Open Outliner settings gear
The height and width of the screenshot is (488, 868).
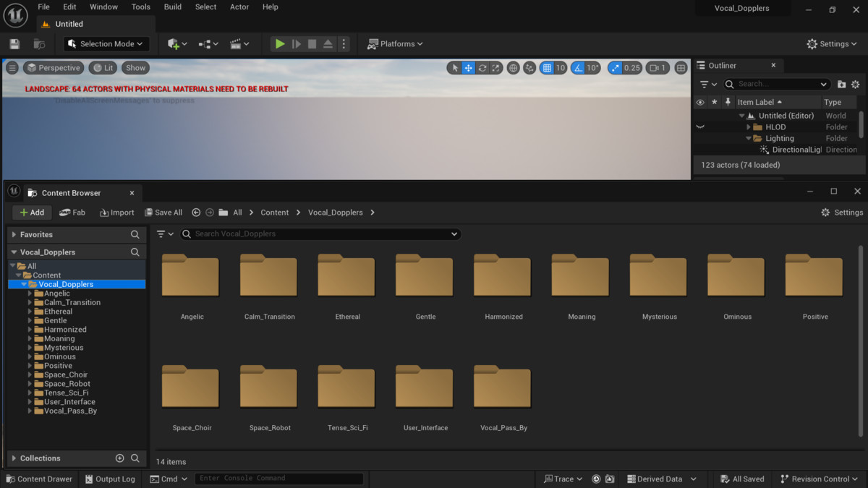click(x=856, y=84)
